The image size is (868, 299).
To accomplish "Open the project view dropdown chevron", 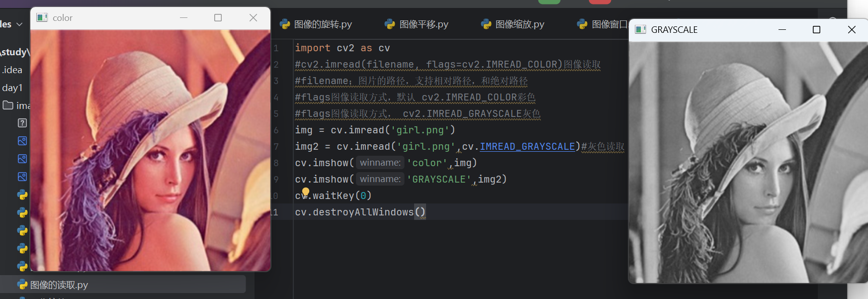I will (19, 24).
